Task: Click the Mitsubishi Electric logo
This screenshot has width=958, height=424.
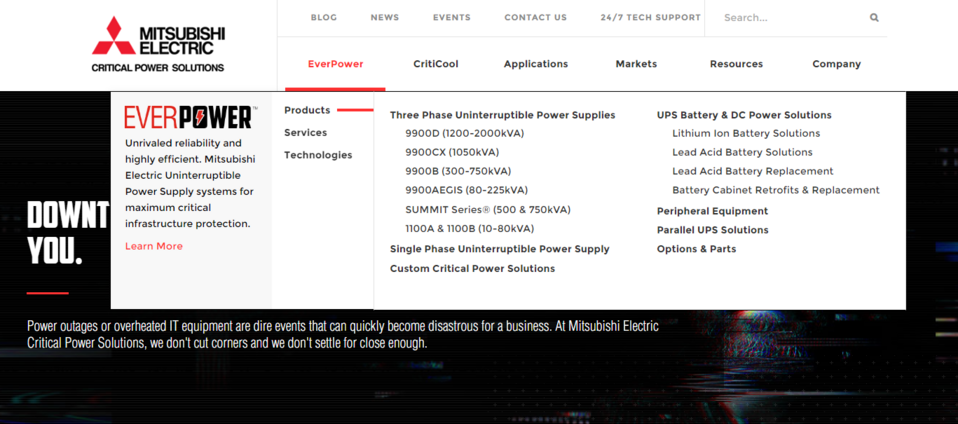Action: pyautogui.click(x=158, y=45)
